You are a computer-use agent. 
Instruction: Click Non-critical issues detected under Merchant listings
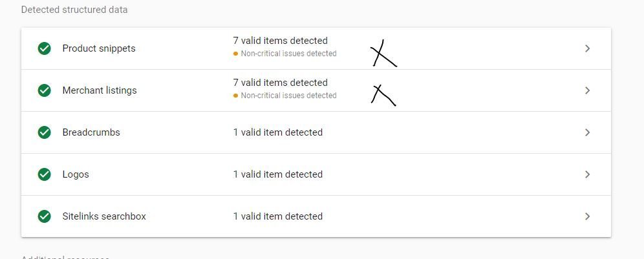click(289, 95)
